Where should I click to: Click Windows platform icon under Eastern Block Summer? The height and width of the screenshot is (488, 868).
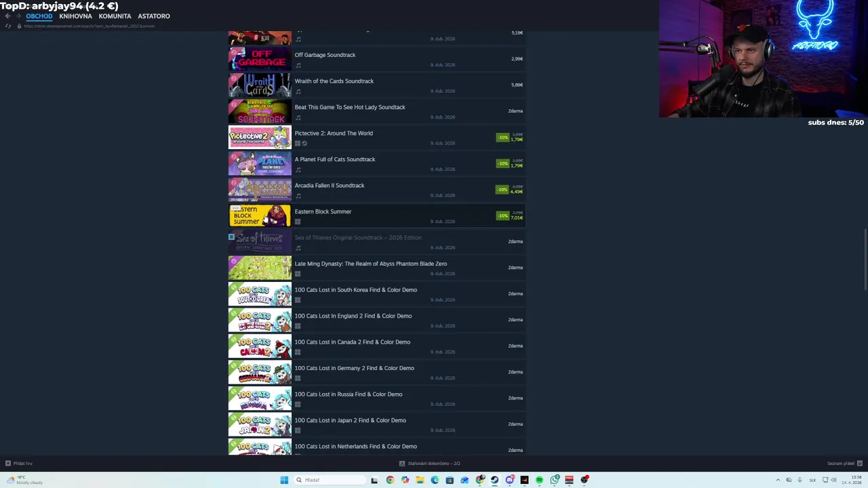(298, 222)
